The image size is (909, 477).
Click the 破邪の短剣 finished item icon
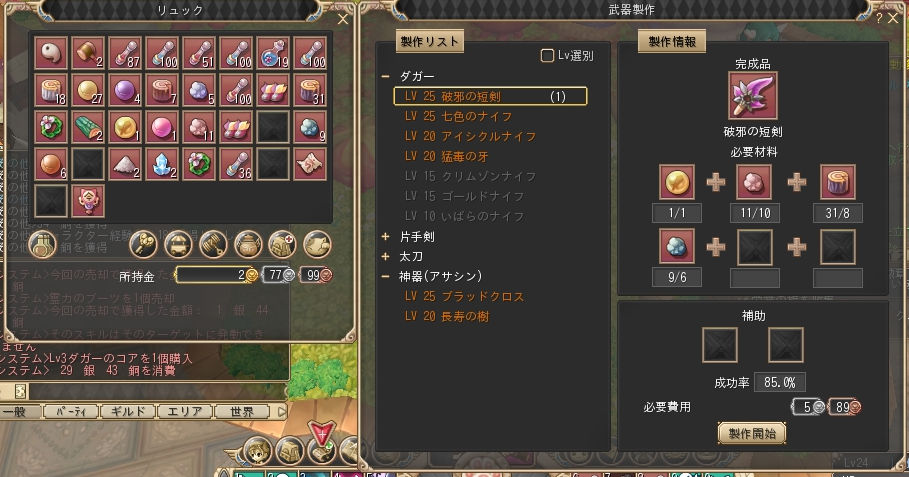(x=752, y=96)
